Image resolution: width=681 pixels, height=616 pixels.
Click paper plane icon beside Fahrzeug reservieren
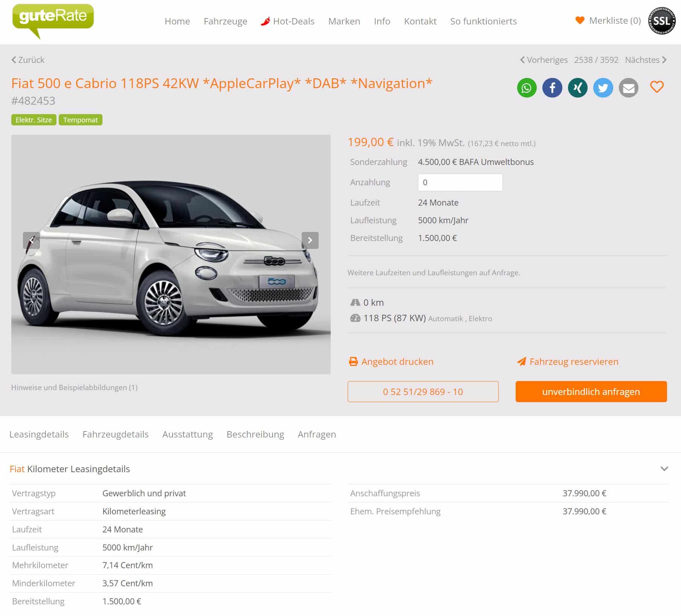[x=521, y=361]
